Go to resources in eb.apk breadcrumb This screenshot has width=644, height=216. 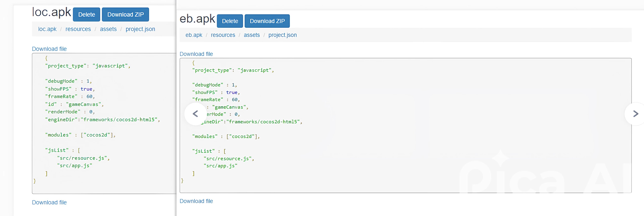(223, 35)
